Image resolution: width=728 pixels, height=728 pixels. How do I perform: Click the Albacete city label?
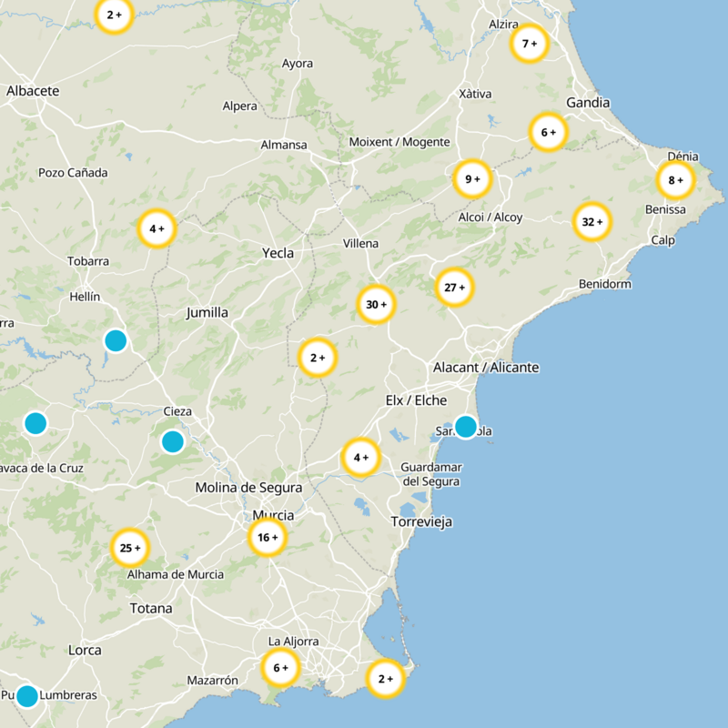(33, 91)
